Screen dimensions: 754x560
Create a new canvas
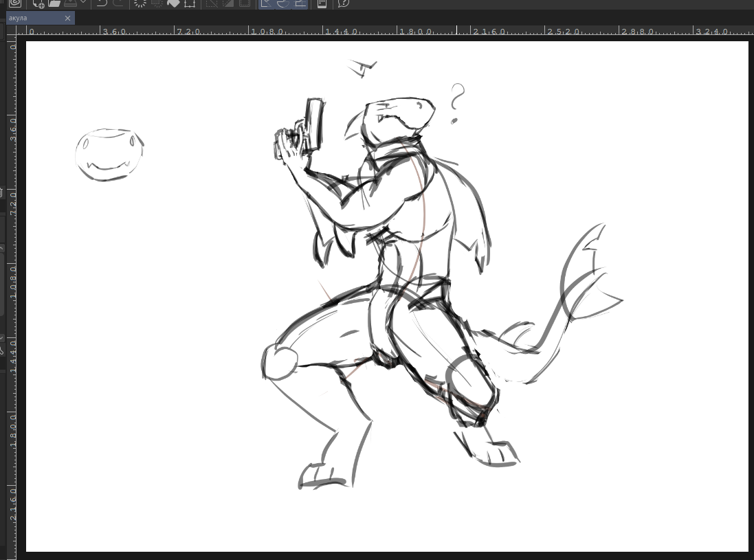pos(38,3)
